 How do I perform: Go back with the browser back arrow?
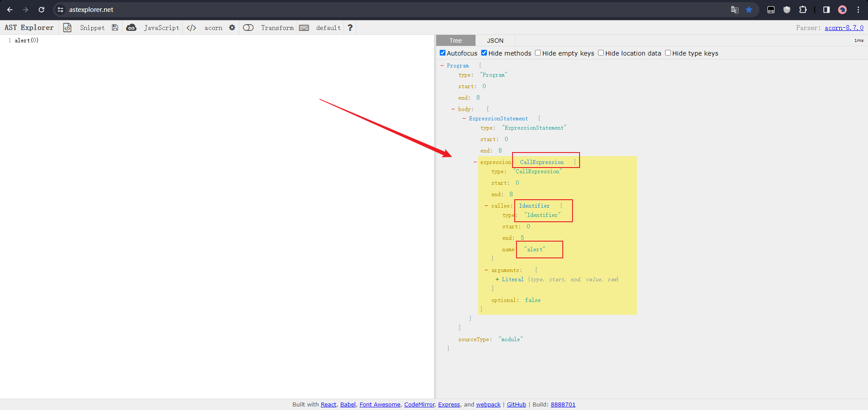click(10, 10)
